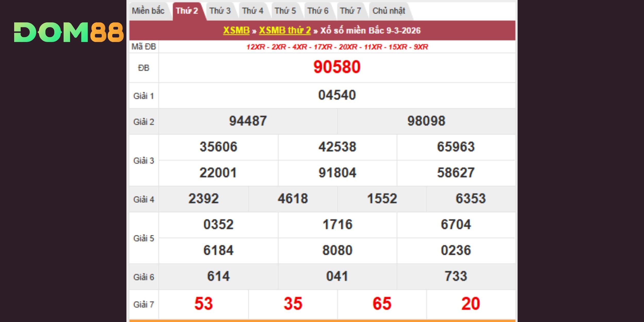Open the Thứ 5 tab
This screenshot has width=644, height=322.
pyautogui.click(x=285, y=11)
